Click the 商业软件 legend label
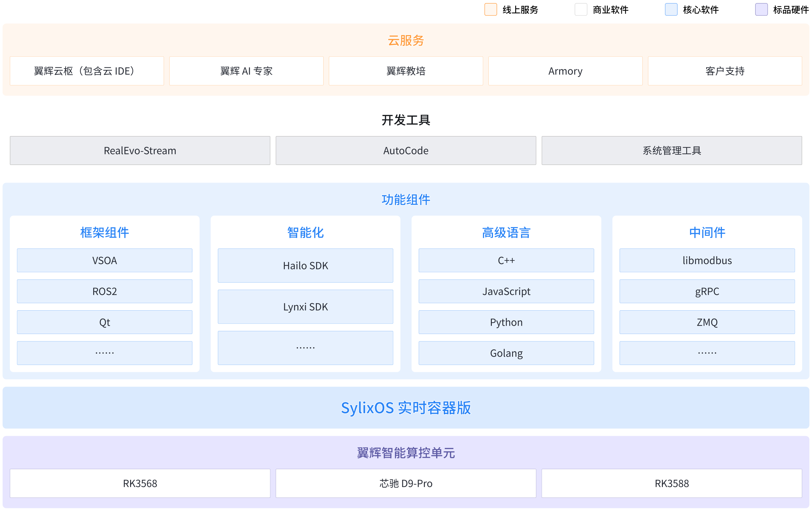Screen dimensions: 812x511 [x=611, y=10]
